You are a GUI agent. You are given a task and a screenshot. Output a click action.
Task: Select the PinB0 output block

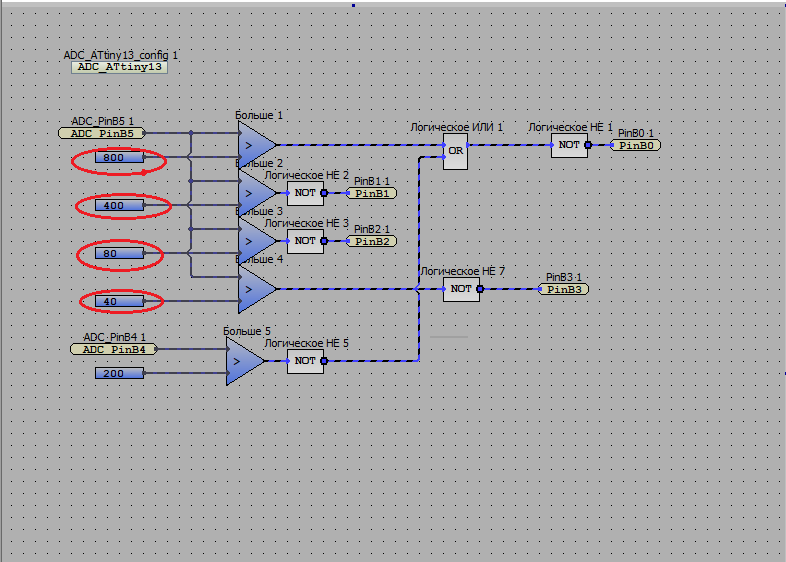(x=636, y=145)
